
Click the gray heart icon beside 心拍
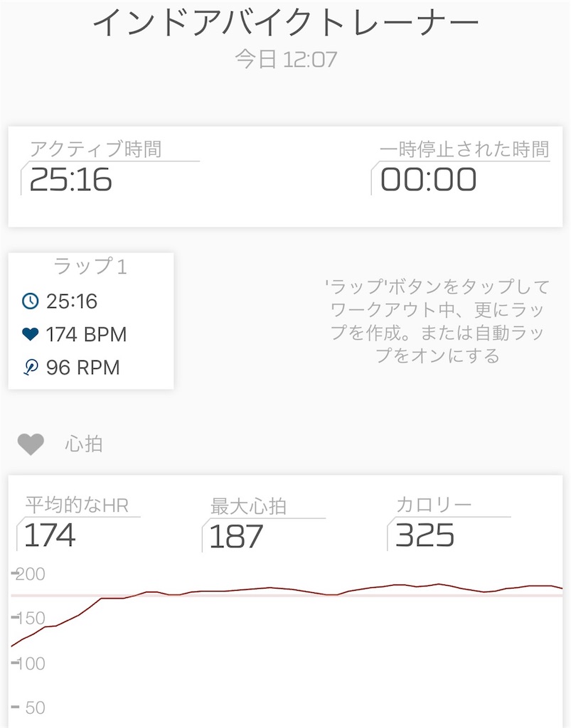click(31, 444)
